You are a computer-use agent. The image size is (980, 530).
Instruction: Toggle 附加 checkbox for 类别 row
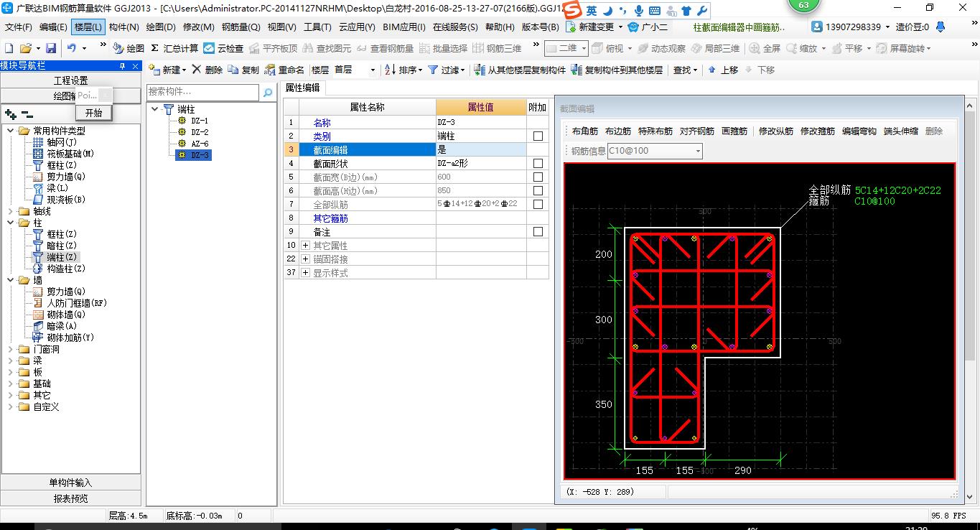[538, 136]
